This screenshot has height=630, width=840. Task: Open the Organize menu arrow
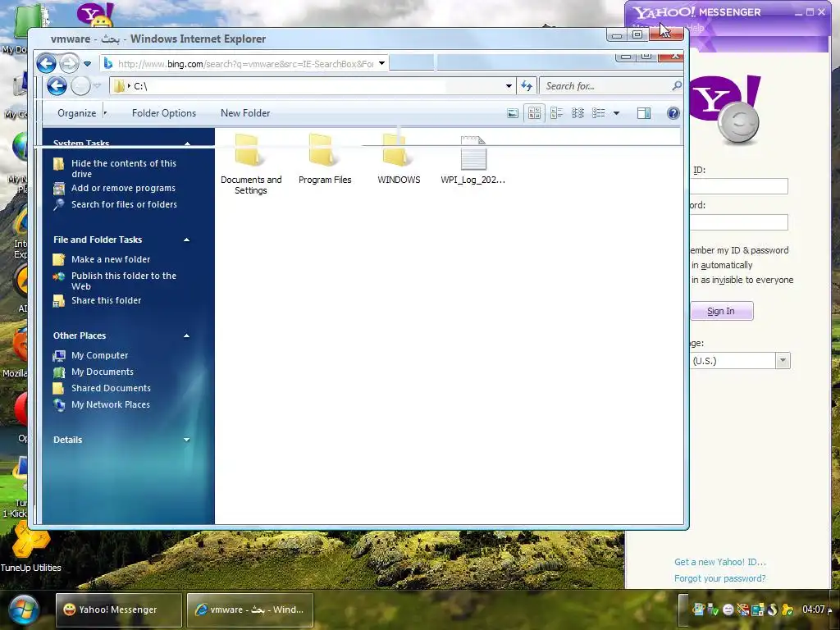click(x=105, y=113)
